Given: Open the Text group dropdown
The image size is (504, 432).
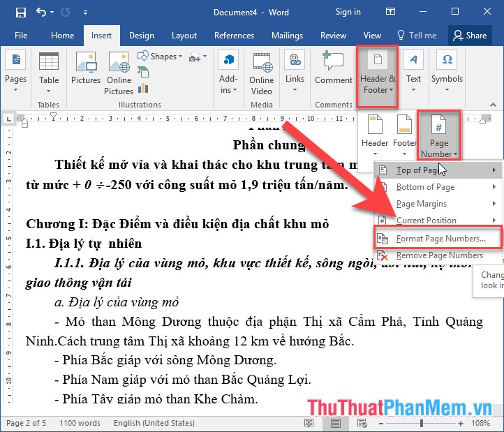Looking at the screenshot, I should [413, 71].
